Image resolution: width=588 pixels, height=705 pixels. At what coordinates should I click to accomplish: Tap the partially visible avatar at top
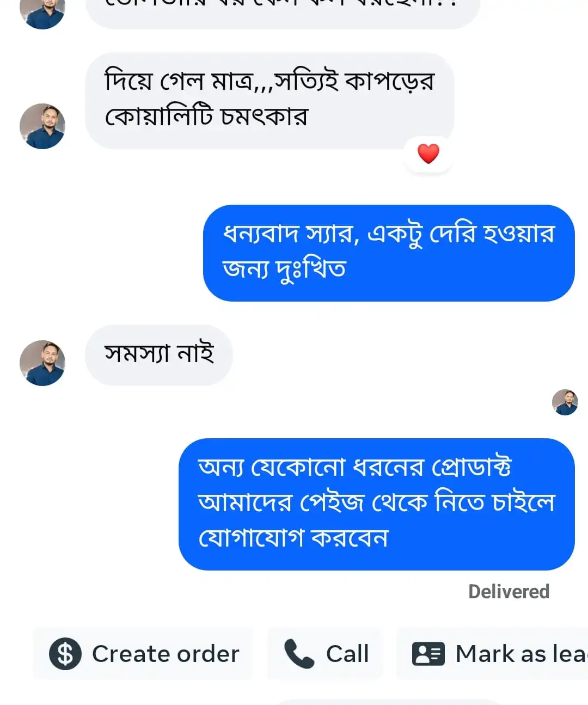[x=42, y=12]
